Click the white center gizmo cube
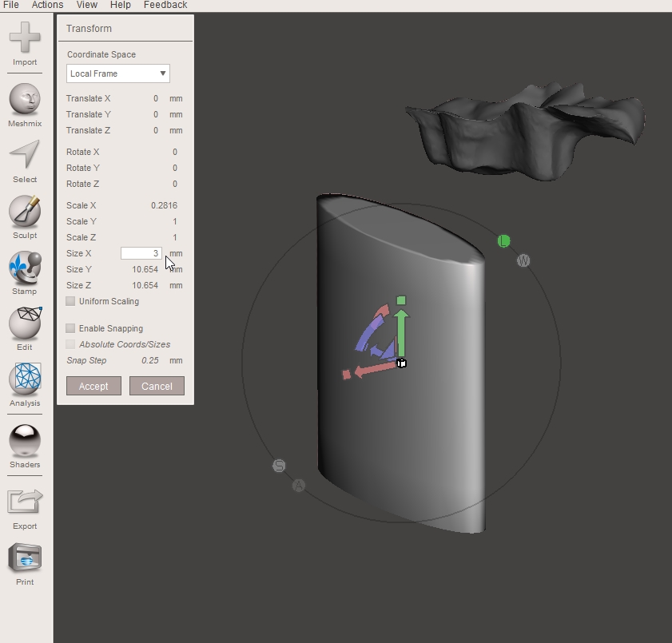672x643 pixels. tap(401, 363)
